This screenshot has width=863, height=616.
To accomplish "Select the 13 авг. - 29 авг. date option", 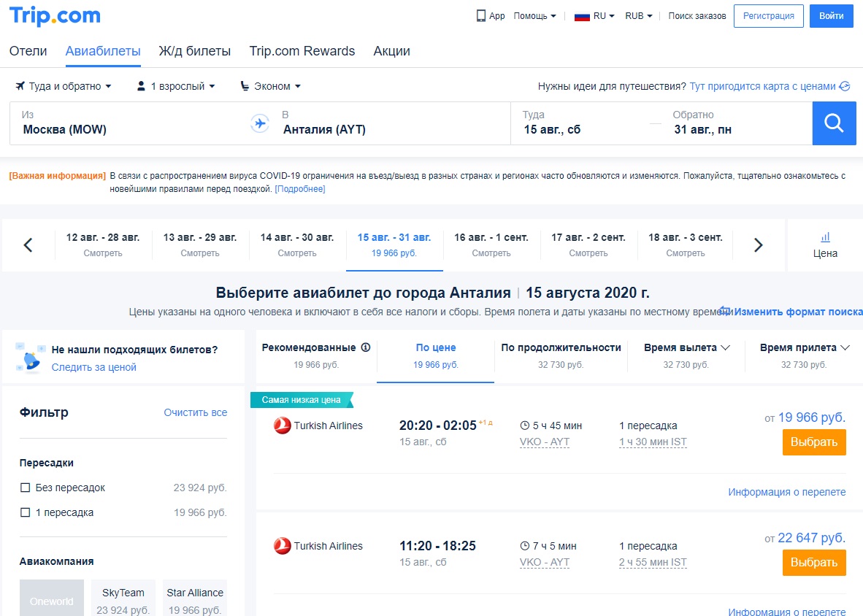I will tap(200, 245).
